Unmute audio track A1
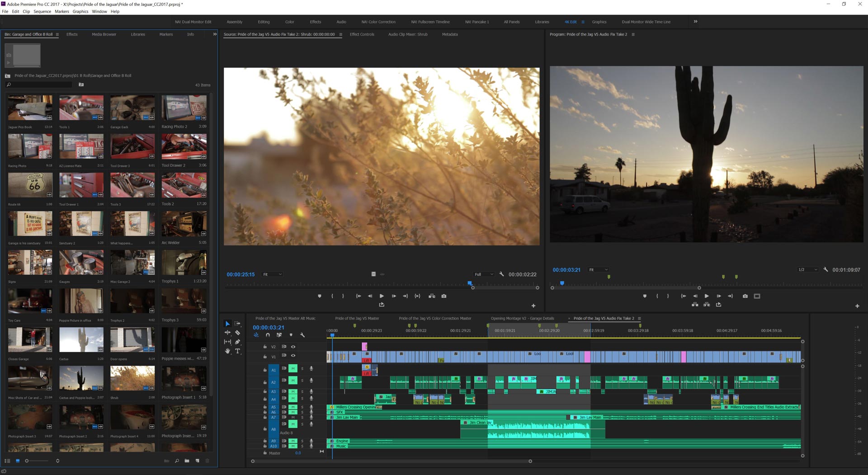 point(293,369)
